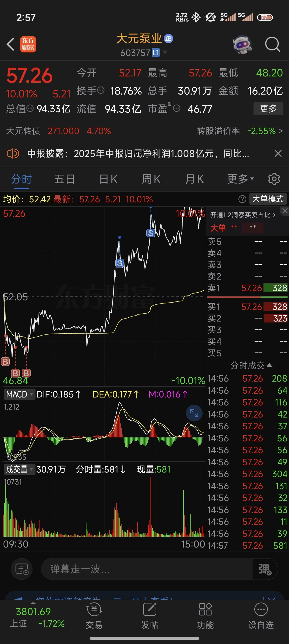Screen dimensions: 289x644
Task: Tap the battery status icon
Action: click(x=265, y=18)
